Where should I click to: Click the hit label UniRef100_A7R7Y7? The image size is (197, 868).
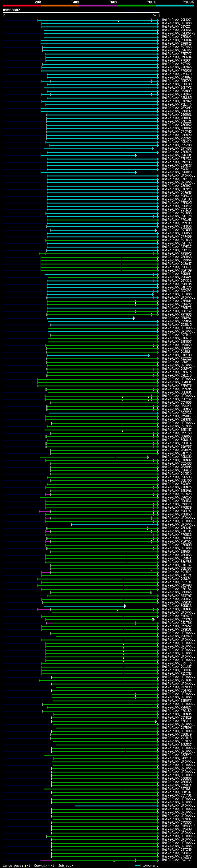[177, 54]
